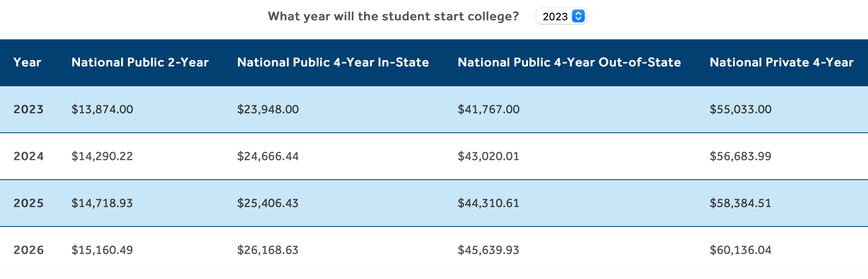Click the National Public 2-Year header
Image resolution: width=868 pixels, height=279 pixels.
tap(140, 62)
